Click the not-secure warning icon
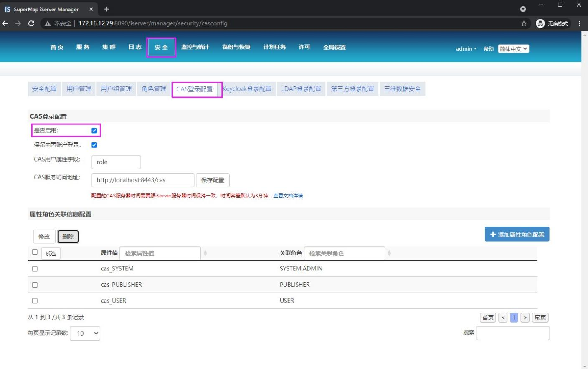This screenshot has height=369, width=588. coord(48,23)
